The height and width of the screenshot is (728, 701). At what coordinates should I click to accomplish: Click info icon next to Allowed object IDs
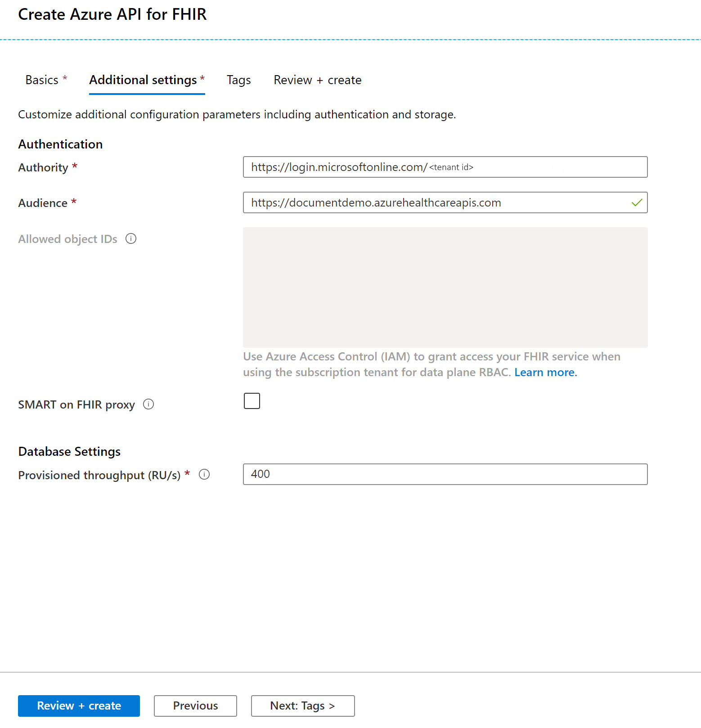[x=131, y=238]
